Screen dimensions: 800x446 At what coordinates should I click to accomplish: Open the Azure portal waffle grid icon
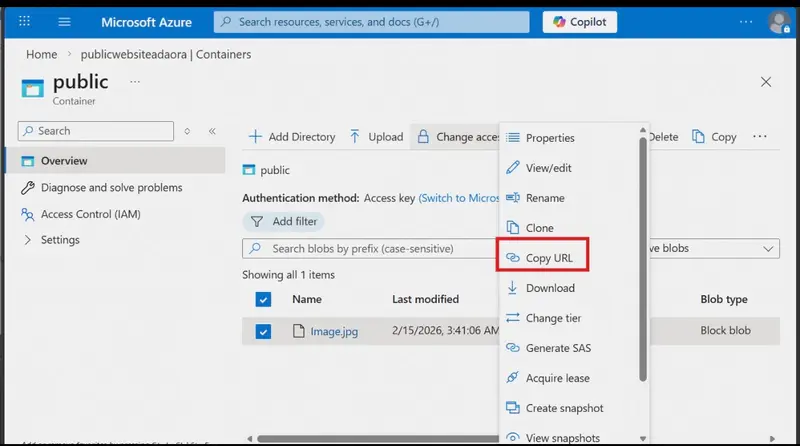24,21
